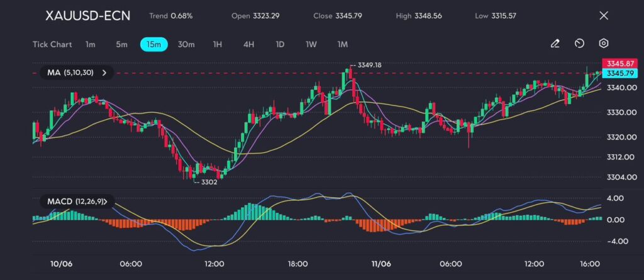Click the indicator gauge icon
The width and height of the screenshot is (644, 280).
(x=579, y=44)
